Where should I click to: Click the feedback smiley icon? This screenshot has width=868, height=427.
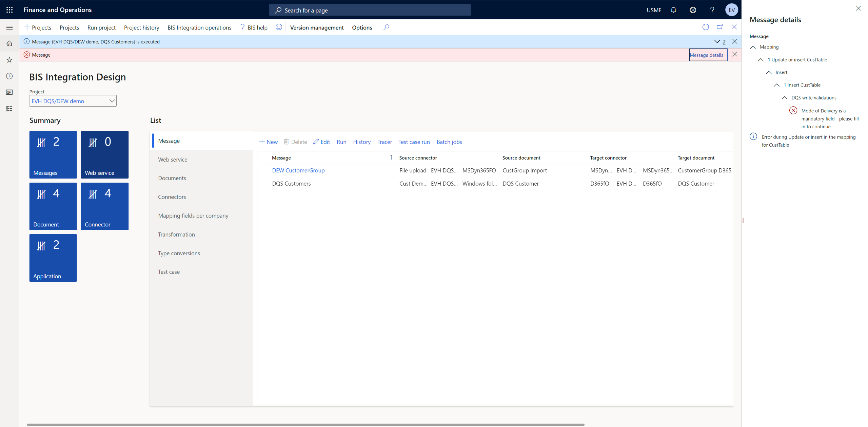click(x=279, y=27)
